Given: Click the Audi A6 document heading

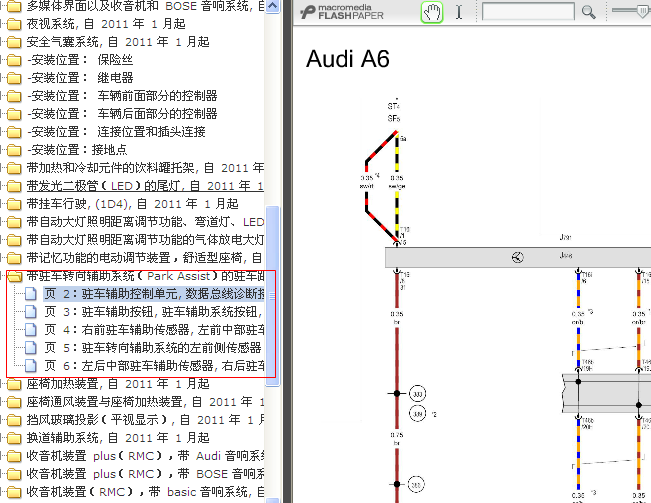Looking at the screenshot, I should [x=348, y=59].
